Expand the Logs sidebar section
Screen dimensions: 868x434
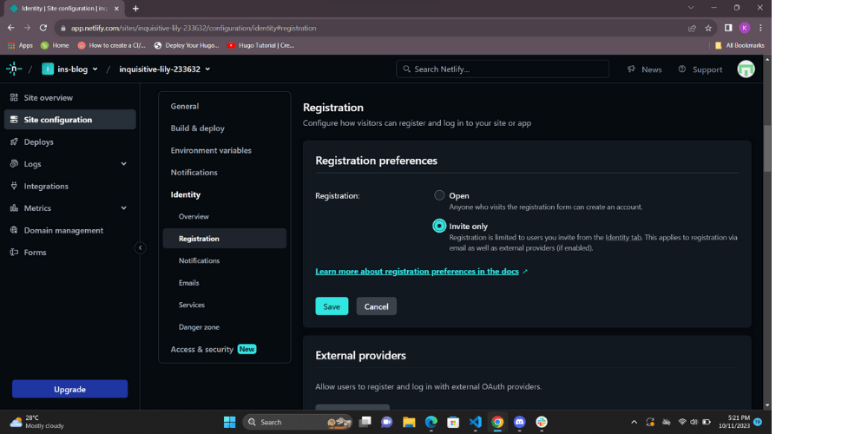coord(123,164)
